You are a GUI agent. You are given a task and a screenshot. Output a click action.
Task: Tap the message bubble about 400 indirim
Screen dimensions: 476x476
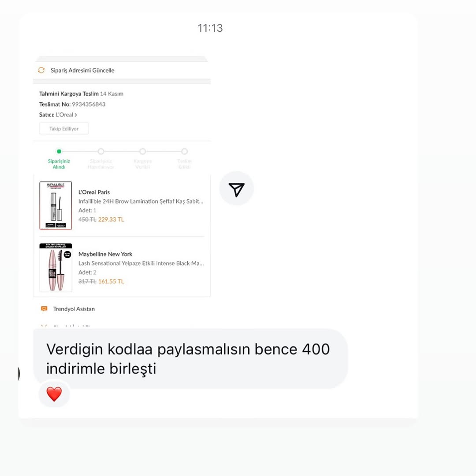(190, 358)
